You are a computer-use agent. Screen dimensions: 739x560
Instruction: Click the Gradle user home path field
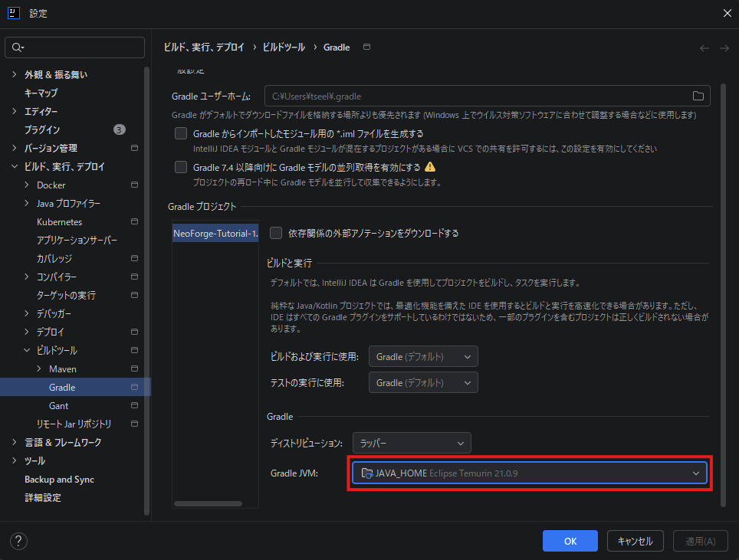[x=475, y=97]
